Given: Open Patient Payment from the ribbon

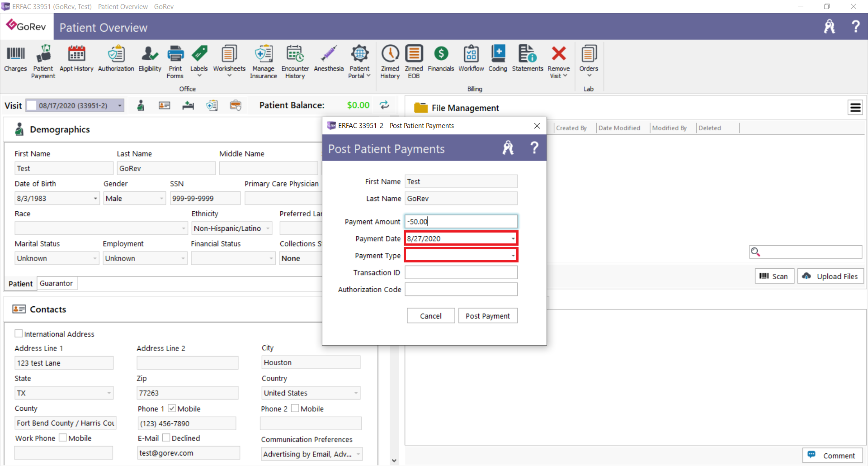Looking at the screenshot, I should tap(43, 62).
